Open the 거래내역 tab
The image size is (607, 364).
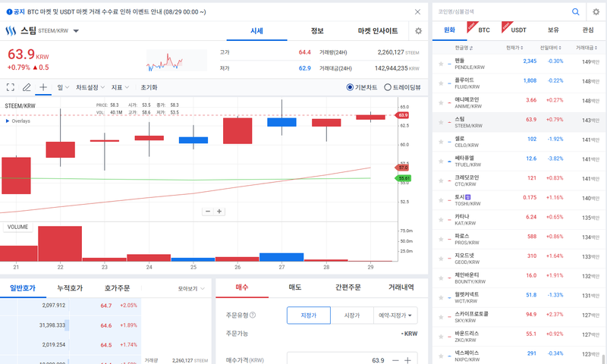401,287
